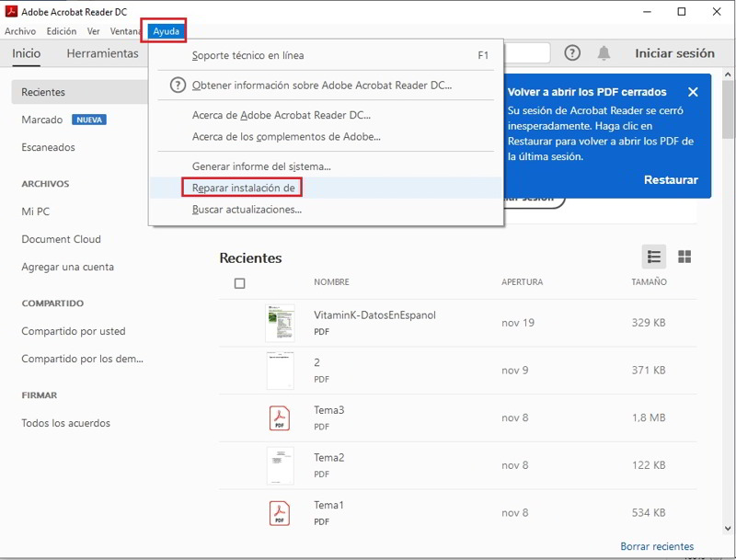Click Restaurar in the blue panel
This screenshot has height=560, width=736.
coord(671,180)
